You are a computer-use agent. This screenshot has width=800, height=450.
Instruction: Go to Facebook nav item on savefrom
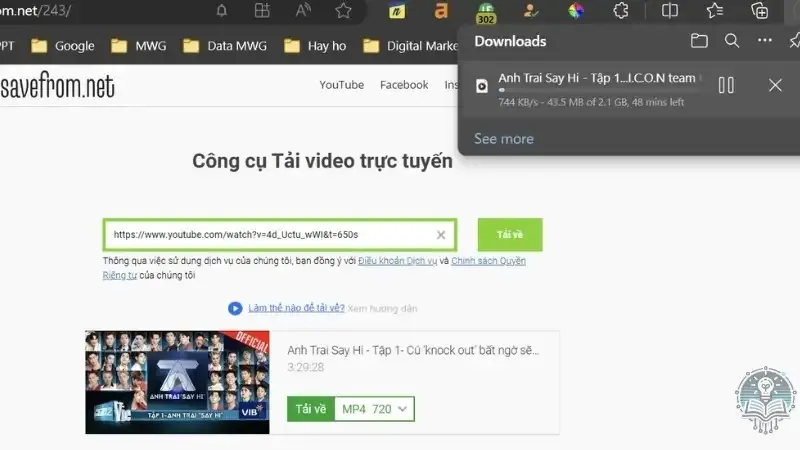click(x=404, y=85)
